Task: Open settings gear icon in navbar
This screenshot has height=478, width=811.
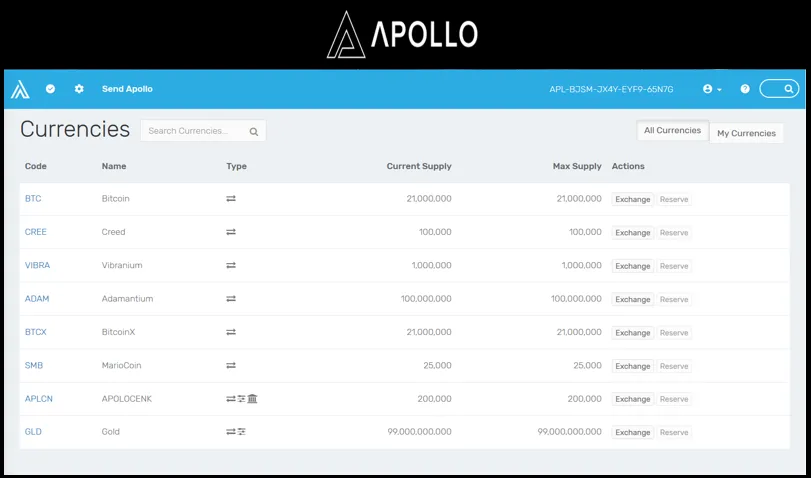Action: click(79, 89)
